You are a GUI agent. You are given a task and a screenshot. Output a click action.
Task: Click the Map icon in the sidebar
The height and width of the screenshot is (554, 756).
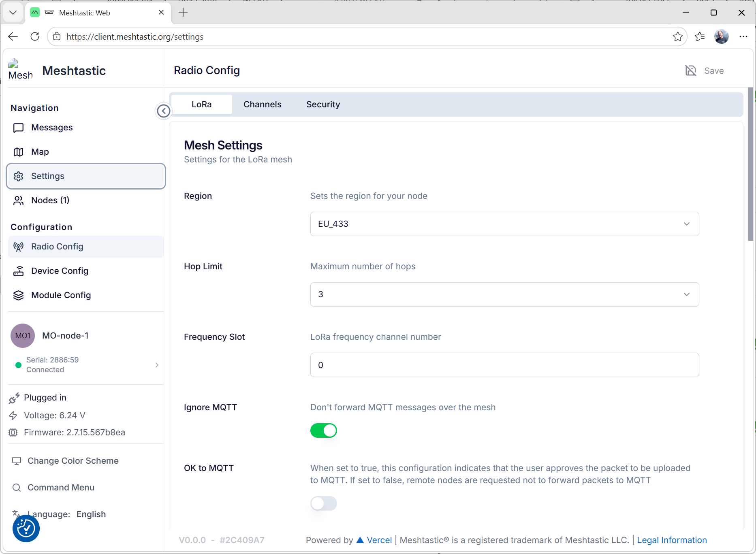point(18,152)
